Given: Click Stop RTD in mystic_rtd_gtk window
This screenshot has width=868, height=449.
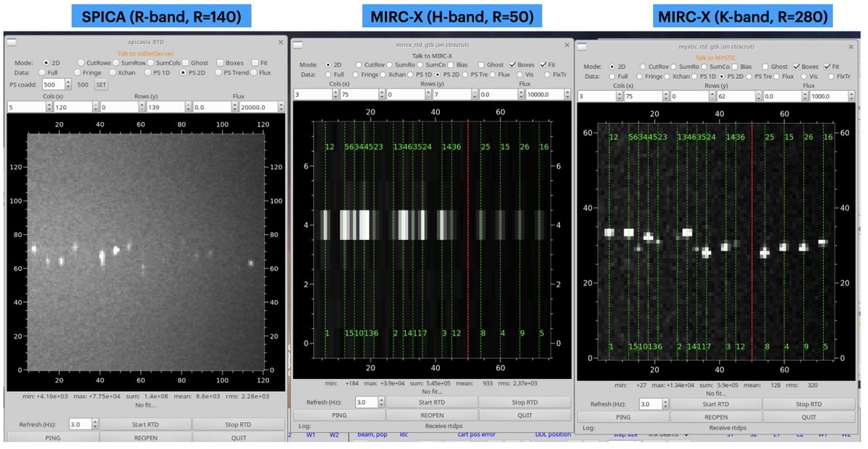Looking at the screenshot, I should (809, 404).
